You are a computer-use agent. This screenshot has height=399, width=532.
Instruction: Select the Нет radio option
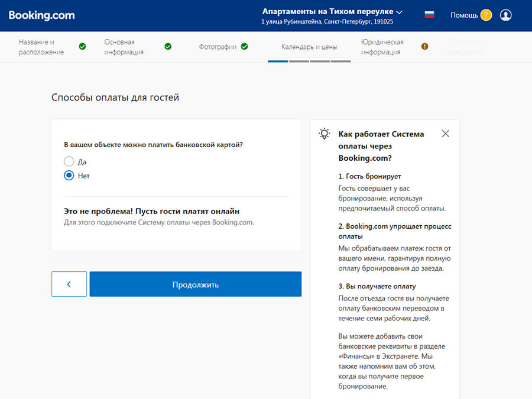click(69, 176)
